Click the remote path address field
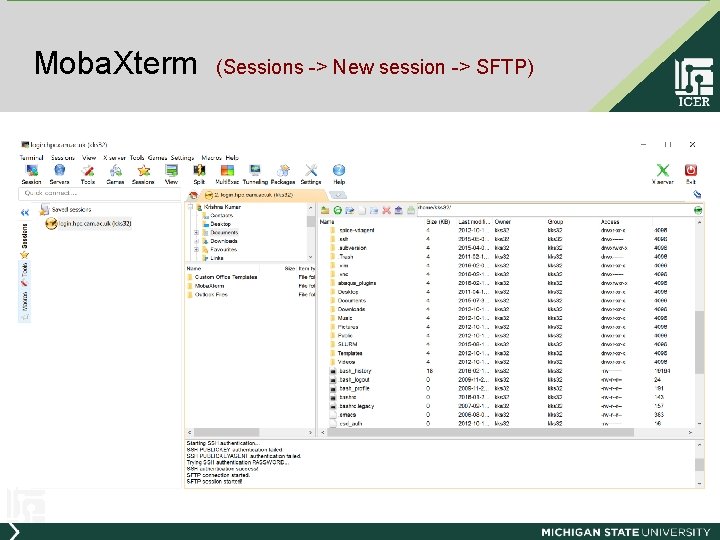Image resolution: width=720 pixels, height=540 pixels. tap(554, 209)
